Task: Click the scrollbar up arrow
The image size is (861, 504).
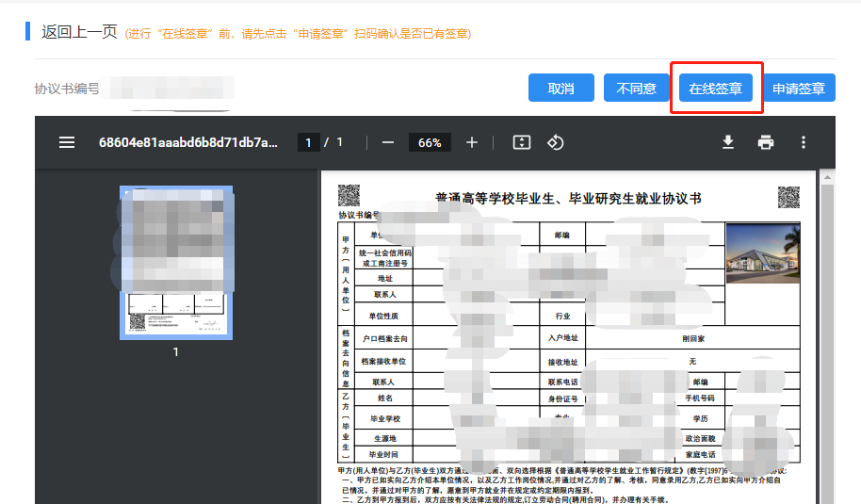Action: pos(826,175)
